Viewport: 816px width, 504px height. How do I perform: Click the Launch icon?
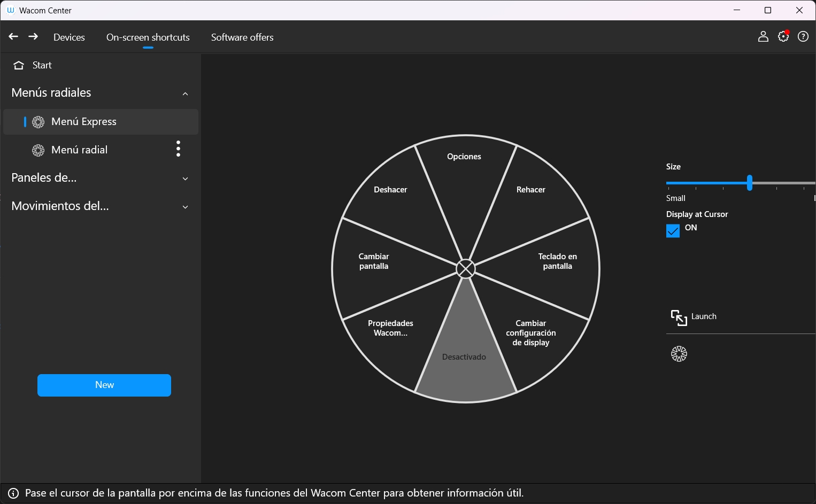pos(679,317)
